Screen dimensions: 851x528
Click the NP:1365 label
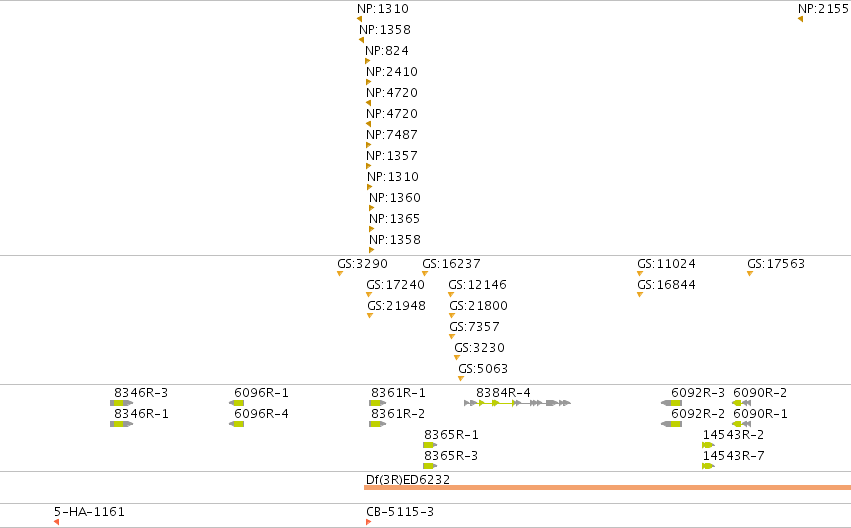[395, 219]
